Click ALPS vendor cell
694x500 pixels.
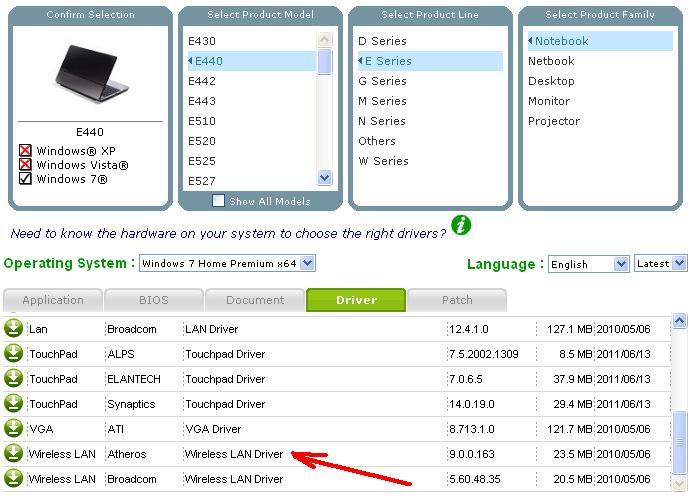(x=121, y=354)
